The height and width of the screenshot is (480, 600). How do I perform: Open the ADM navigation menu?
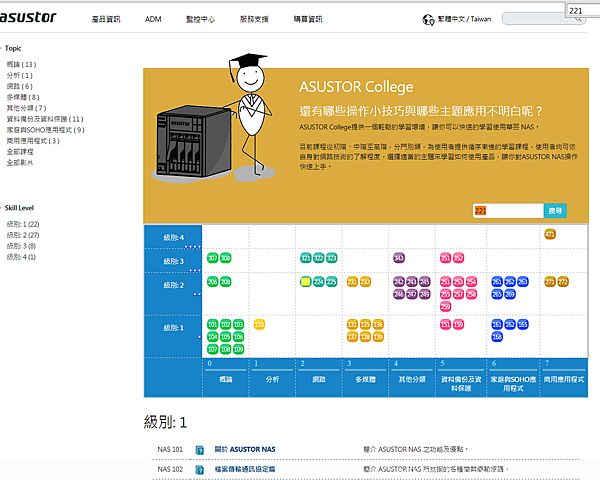[x=153, y=19]
